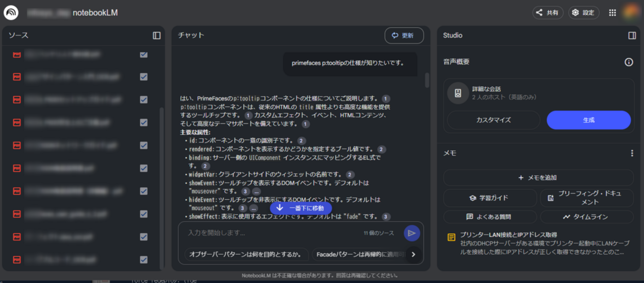Open the Google apps grid menu
Screen dimensions: 644x283
[612, 13]
